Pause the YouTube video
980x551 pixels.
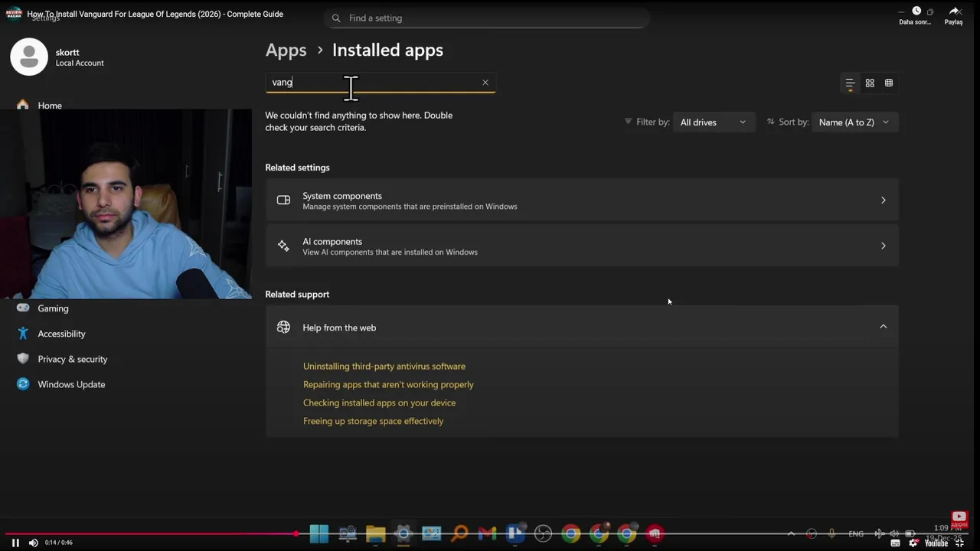15,543
